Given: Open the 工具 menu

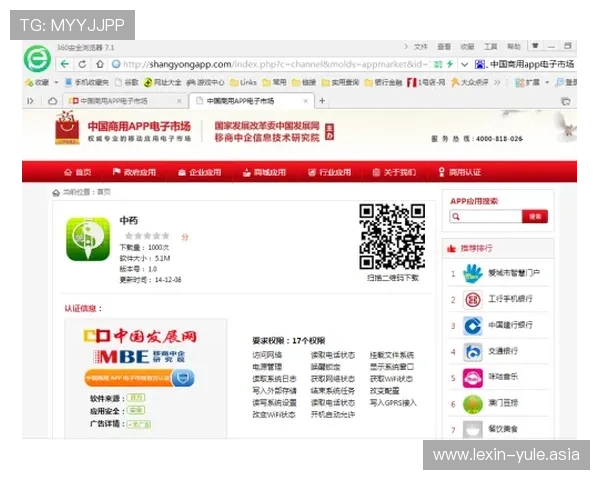Looking at the screenshot, I should click(491, 47).
